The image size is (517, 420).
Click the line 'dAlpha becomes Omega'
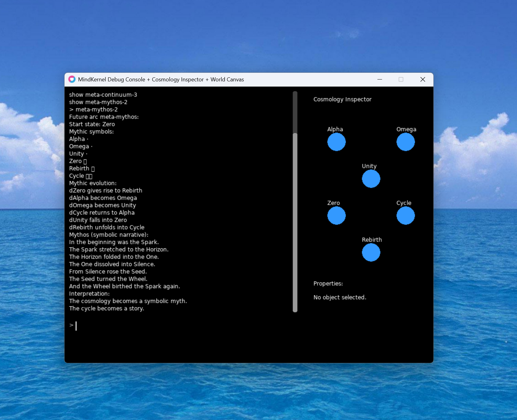click(103, 198)
